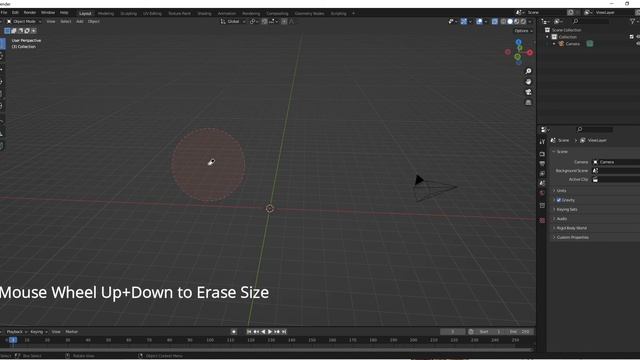Viewport: 640px width, 360px height.
Task: Select Scene Collection in outliner
Action: 566,30
